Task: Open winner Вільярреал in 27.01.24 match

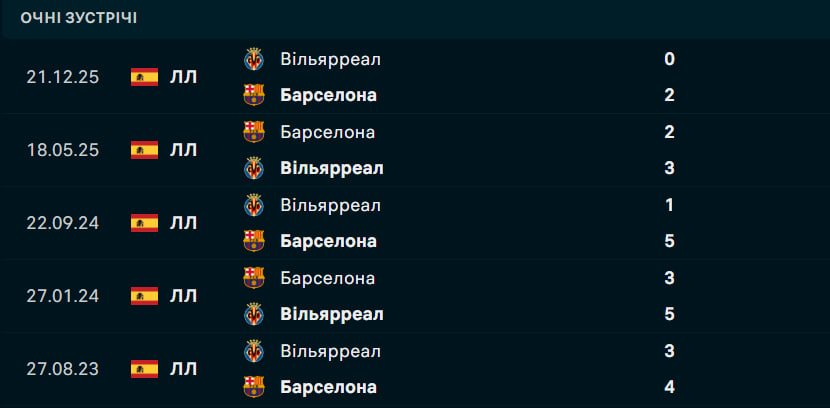Action: (x=332, y=314)
